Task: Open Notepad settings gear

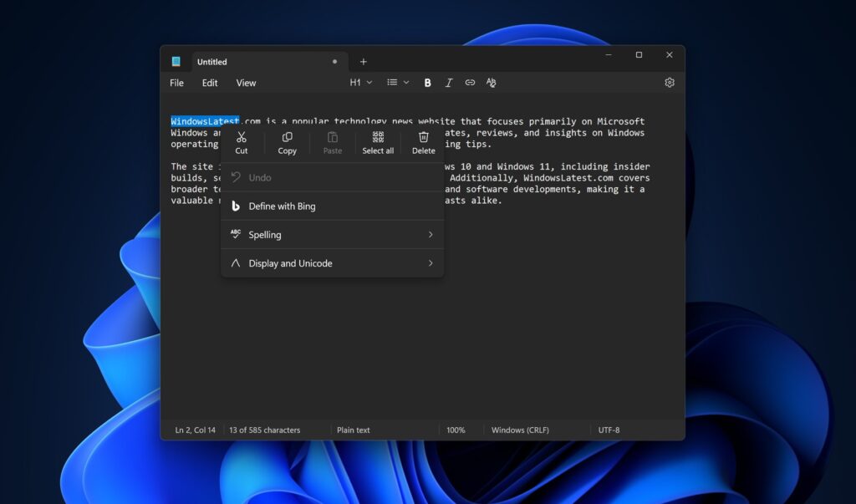Action: pyautogui.click(x=669, y=82)
